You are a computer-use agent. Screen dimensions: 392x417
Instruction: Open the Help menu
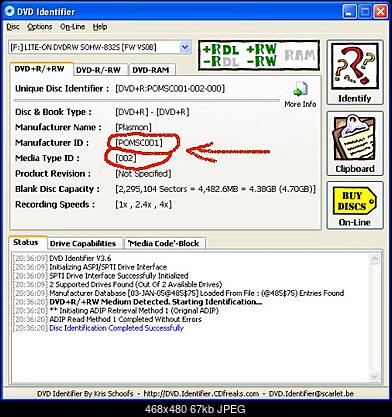click(x=100, y=27)
